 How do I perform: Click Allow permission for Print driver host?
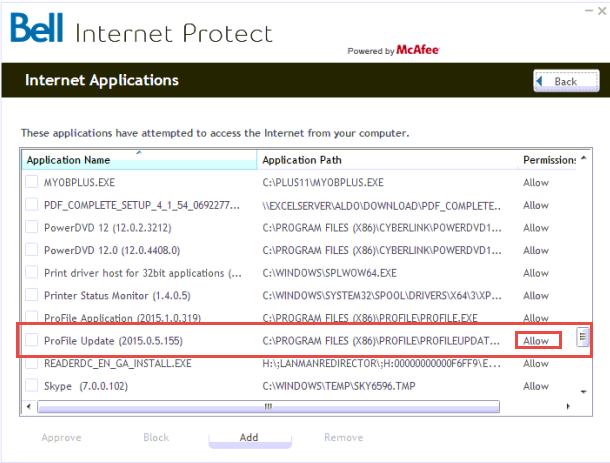pyautogui.click(x=536, y=273)
